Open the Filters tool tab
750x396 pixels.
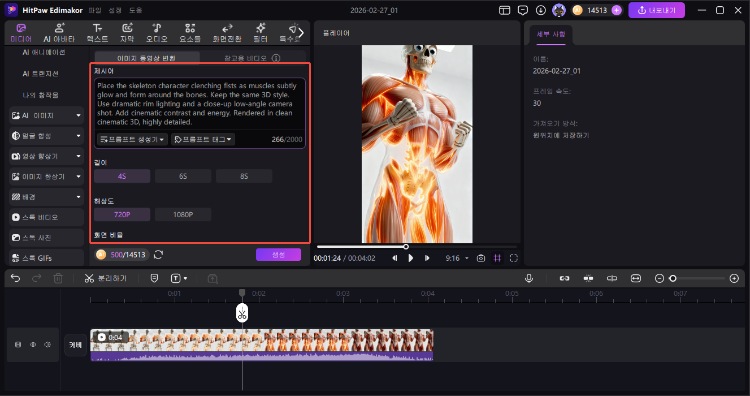coord(261,33)
